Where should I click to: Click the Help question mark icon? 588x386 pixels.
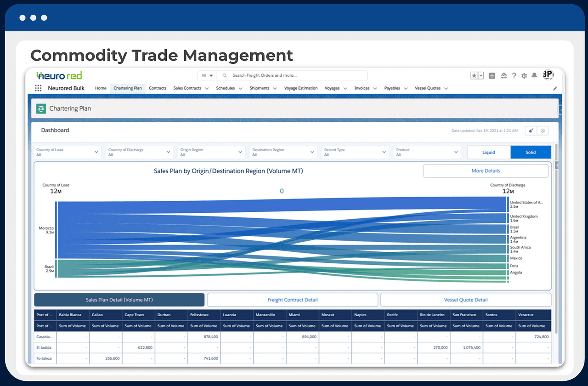(x=514, y=75)
